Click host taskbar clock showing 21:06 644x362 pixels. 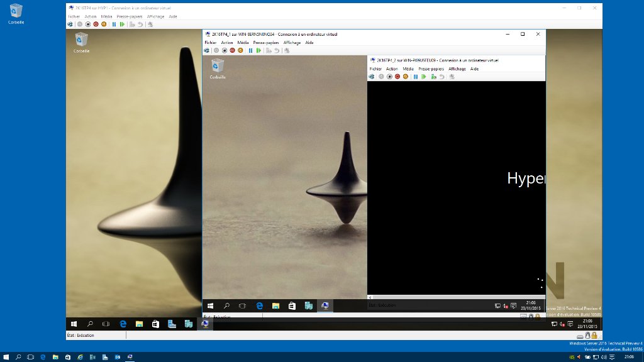pos(629,357)
